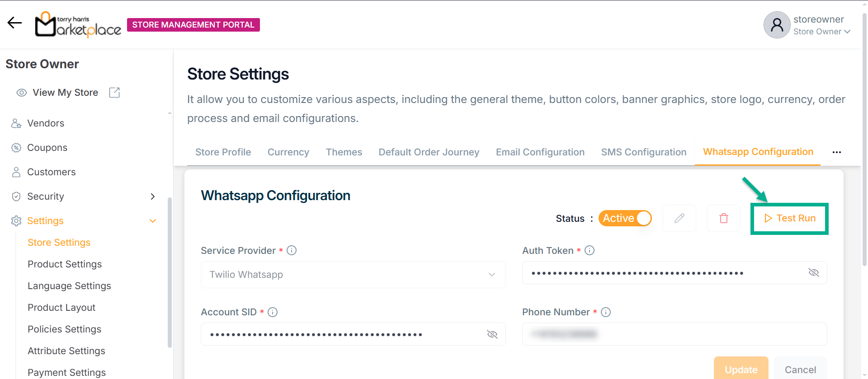Click the Test Run button
The image size is (868, 379).
click(x=790, y=218)
